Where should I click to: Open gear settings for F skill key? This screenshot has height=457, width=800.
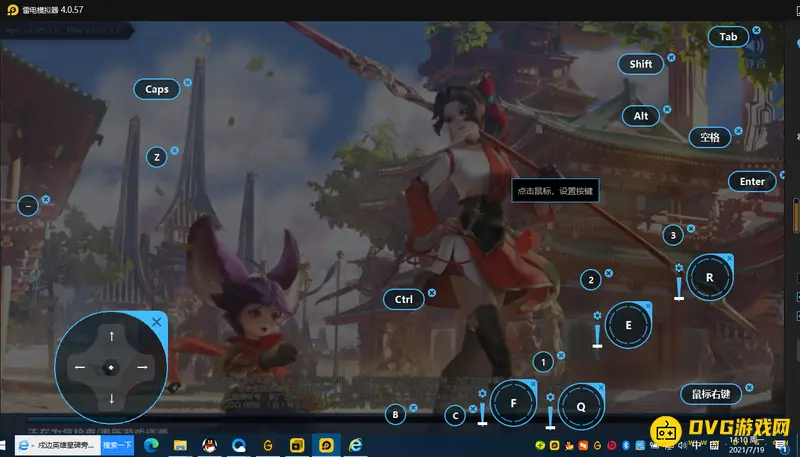click(x=482, y=393)
